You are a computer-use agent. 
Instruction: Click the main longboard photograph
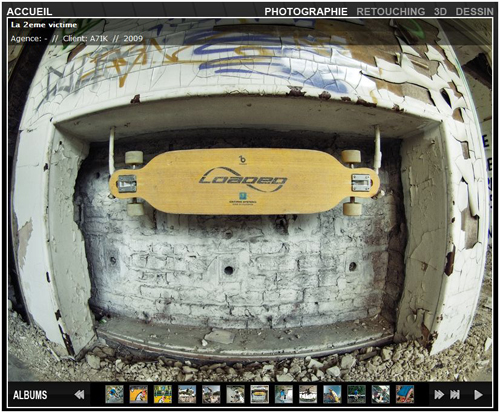coord(250,200)
